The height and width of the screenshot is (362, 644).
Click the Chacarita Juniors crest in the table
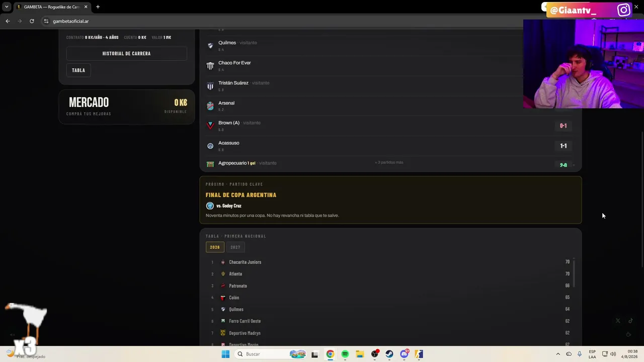[223, 262]
